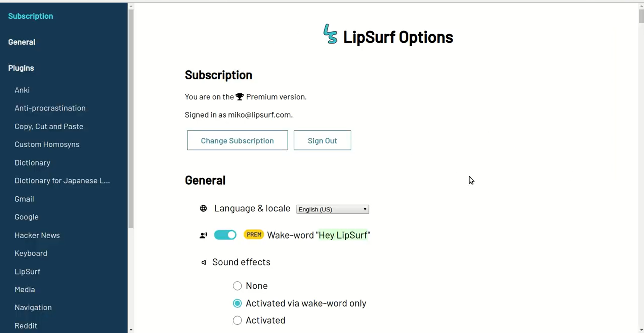Click Change Subscription
Image resolution: width=644 pixels, height=333 pixels.
pyautogui.click(x=237, y=140)
